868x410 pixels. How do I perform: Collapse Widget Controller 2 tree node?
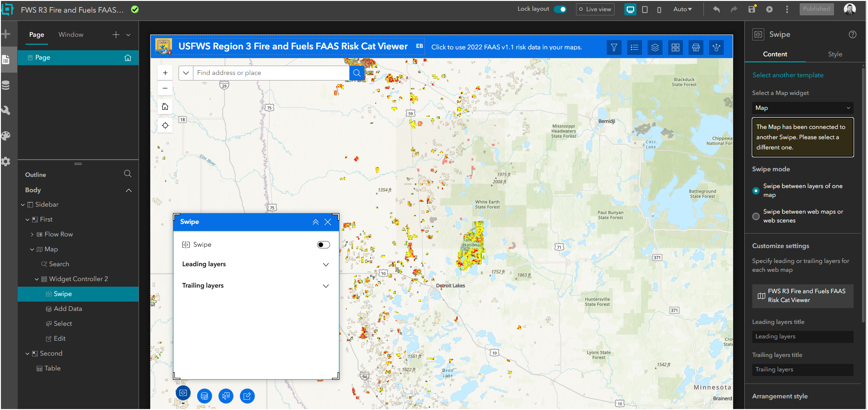click(37, 279)
